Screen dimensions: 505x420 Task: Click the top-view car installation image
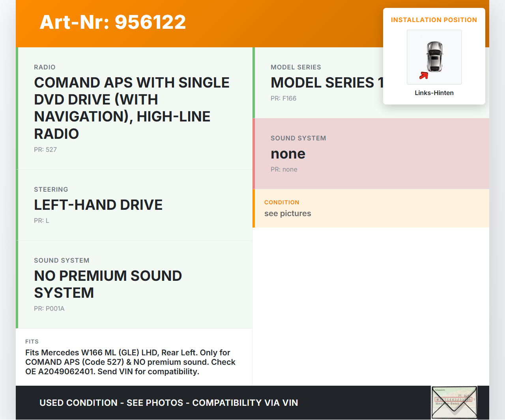[434, 57]
